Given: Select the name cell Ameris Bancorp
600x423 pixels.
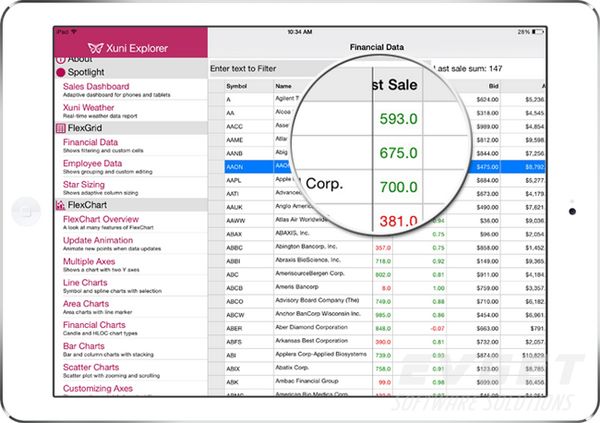Looking at the screenshot, I should [323, 287].
